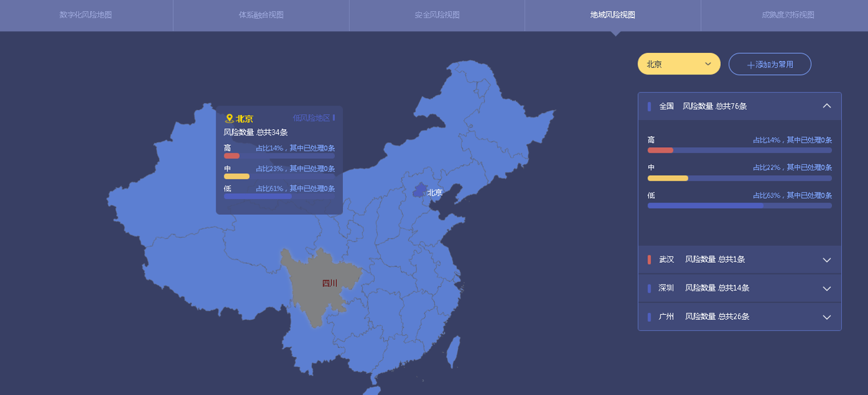This screenshot has height=395, width=868.
Task: Click the Beijing marker on the map
Action: point(421,190)
